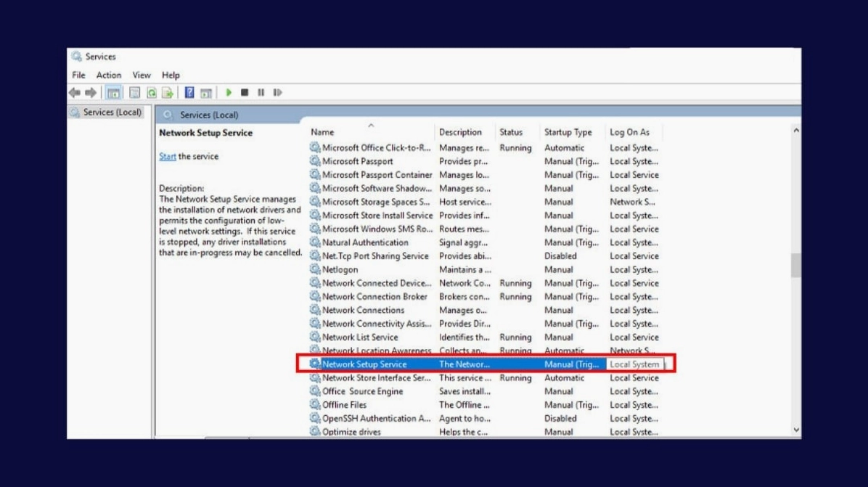Select the Netlogon service row
The image size is (868, 487).
[x=343, y=269]
